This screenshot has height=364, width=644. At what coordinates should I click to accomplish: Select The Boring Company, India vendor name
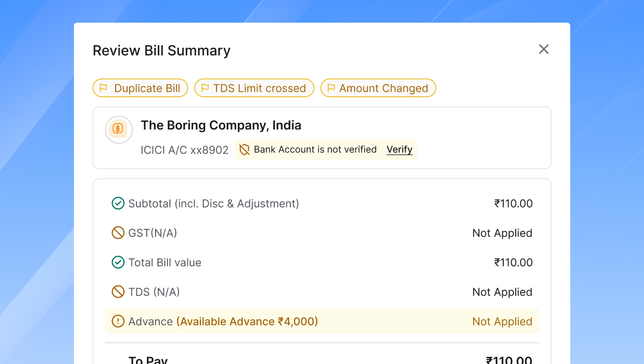(221, 125)
